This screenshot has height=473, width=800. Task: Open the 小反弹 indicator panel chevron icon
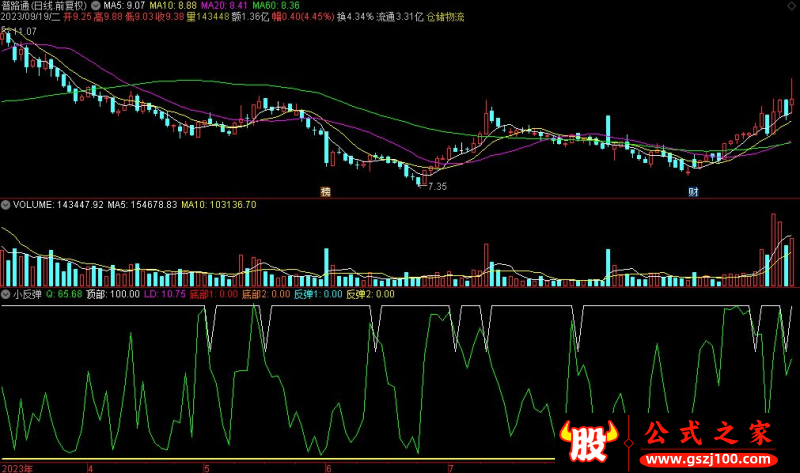(x=6, y=294)
